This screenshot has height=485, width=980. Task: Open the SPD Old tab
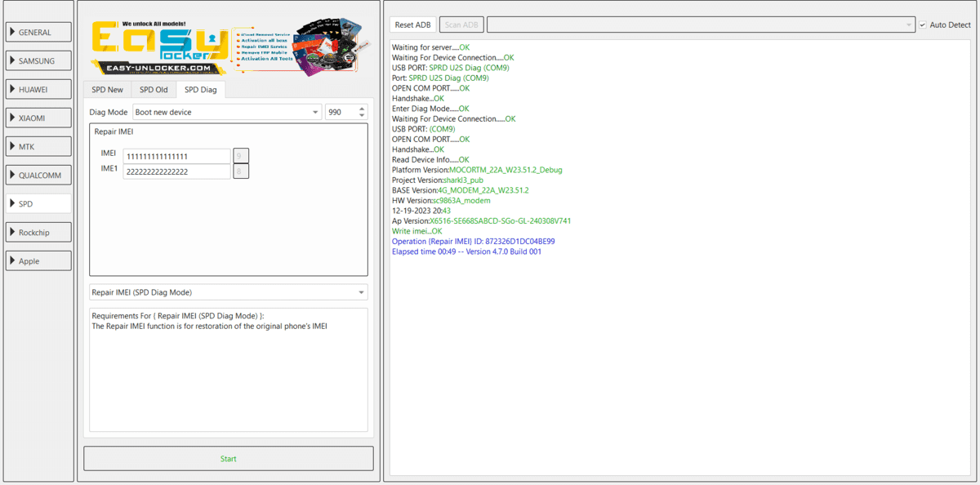154,90
